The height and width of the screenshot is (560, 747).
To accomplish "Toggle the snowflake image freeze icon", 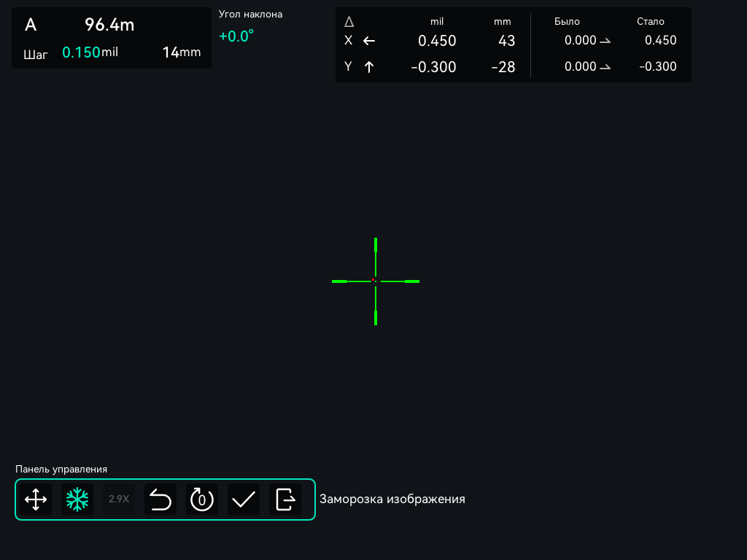I will 77,499.
